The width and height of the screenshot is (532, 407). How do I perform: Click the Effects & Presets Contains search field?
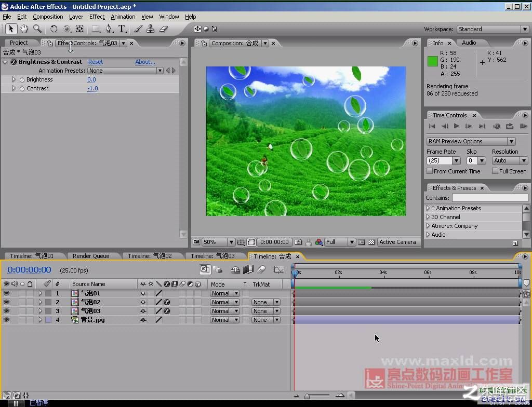490,198
